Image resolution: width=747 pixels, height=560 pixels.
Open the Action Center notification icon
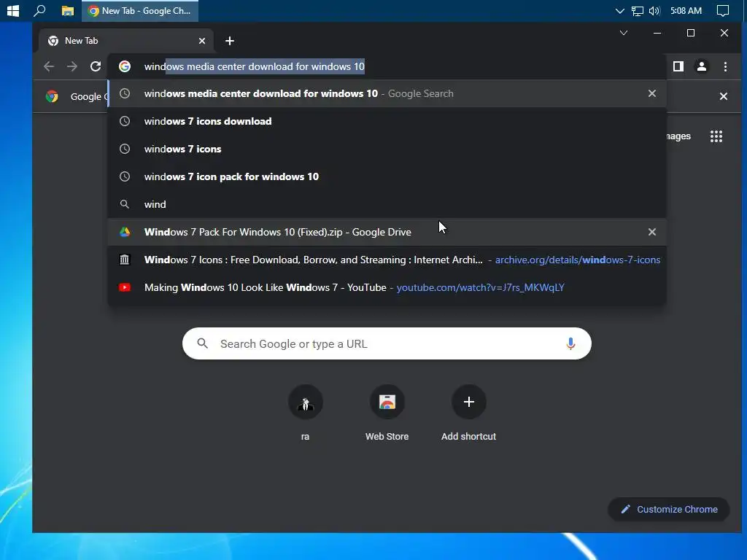click(723, 10)
